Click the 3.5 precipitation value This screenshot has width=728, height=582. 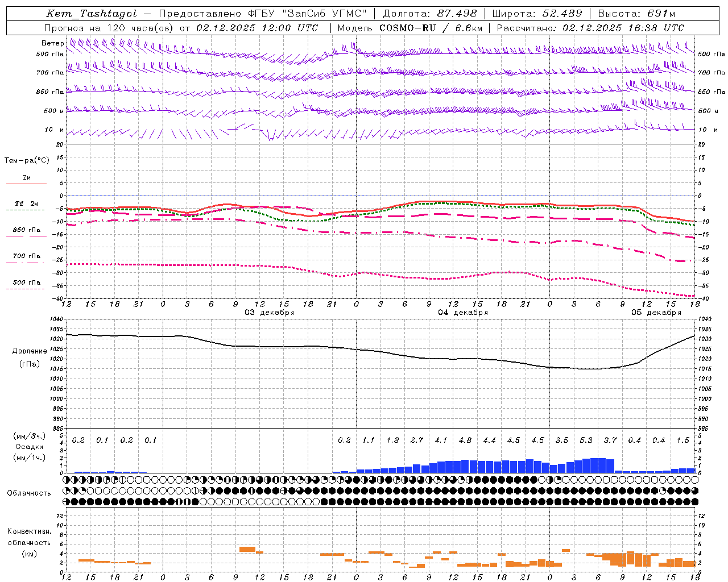click(562, 440)
